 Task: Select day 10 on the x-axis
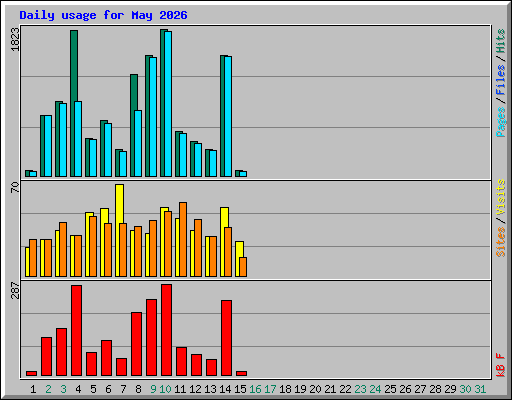coord(165,389)
